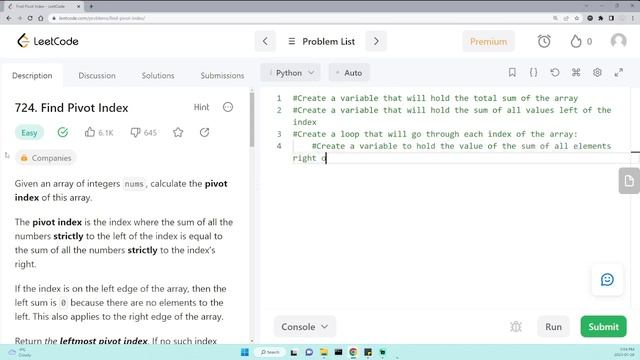Bookmark this page with the browser star
640x360 pixels.
[x=576, y=18]
